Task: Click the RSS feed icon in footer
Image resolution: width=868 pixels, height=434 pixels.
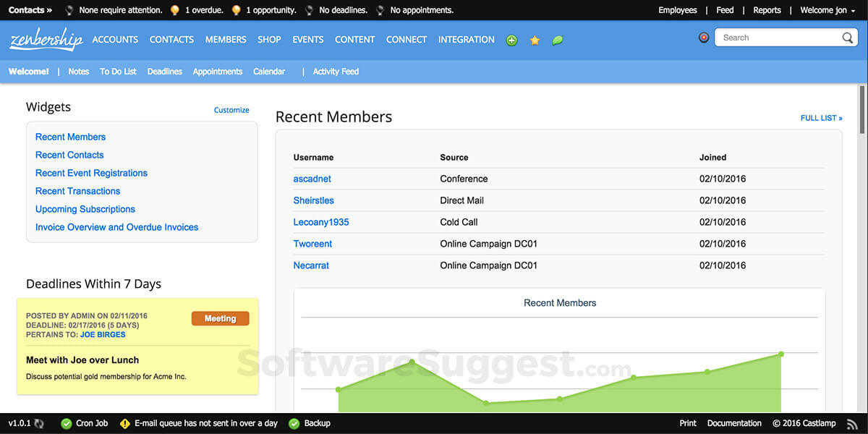Action: [x=852, y=424]
